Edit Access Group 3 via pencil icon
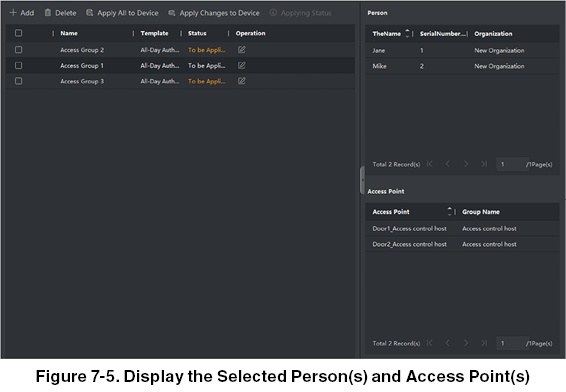The image size is (566, 392). click(241, 81)
